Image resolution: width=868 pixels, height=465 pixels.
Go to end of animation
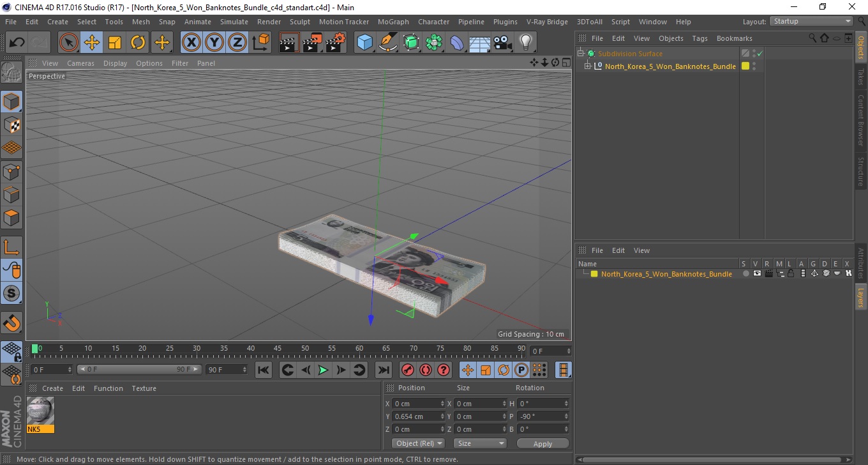coord(383,370)
